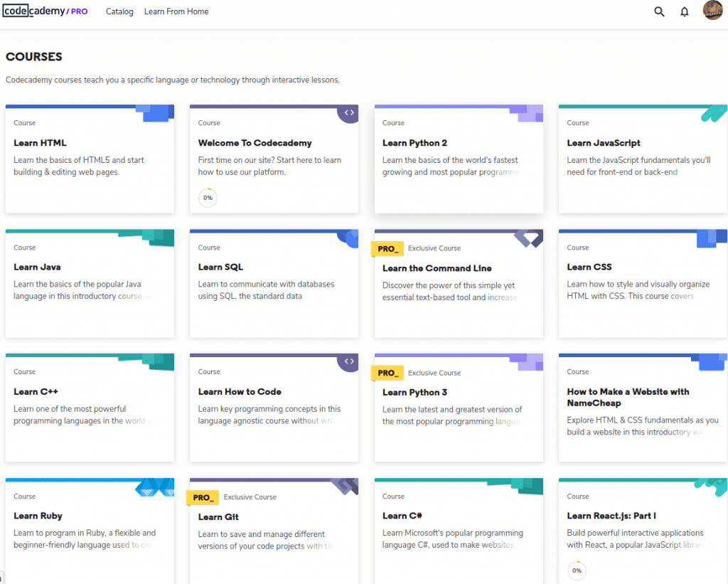Open the Learn From Home menu item

pos(176,11)
